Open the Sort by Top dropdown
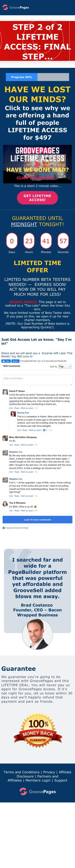The image size is (75, 868). tap(65, 366)
